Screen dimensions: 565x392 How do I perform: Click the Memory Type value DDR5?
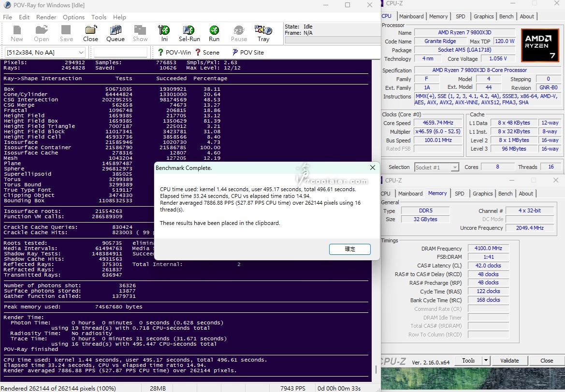point(425,210)
